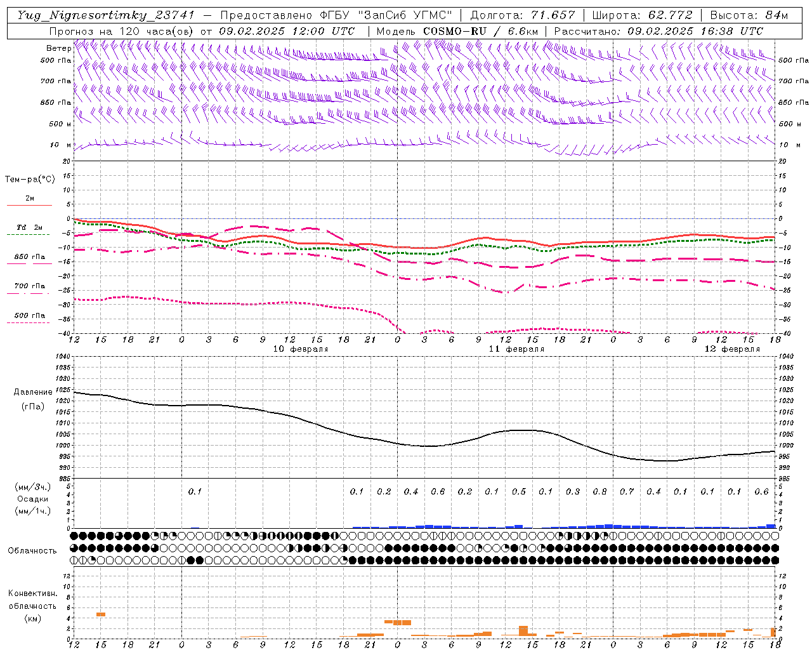This screenshot has width=812, height=650.
Task: Click the 'Давление' pressure panel label
Action: (x=33, y=392)
